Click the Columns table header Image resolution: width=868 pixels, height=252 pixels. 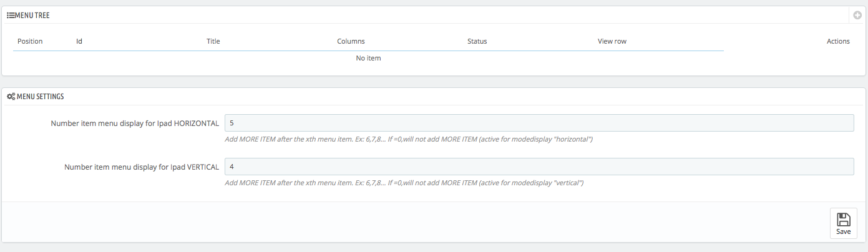pyautogui.click(x=351, y=41)
